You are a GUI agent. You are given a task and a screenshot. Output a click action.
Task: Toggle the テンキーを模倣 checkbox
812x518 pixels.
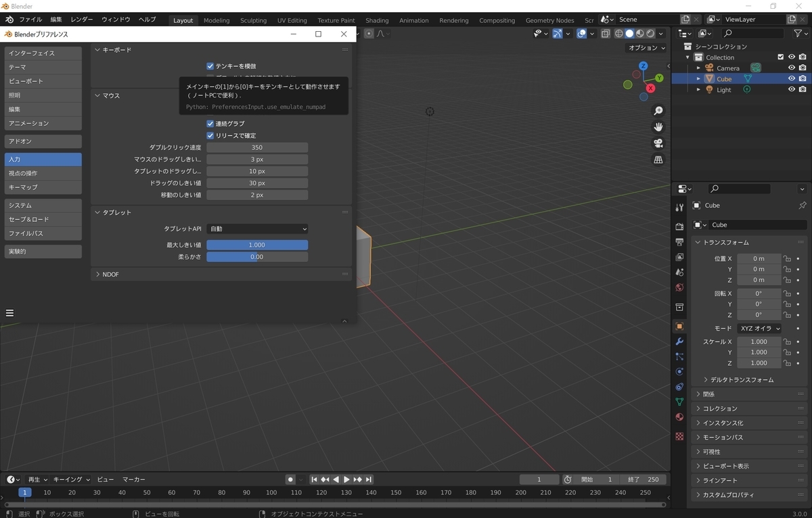click(210, 66)
